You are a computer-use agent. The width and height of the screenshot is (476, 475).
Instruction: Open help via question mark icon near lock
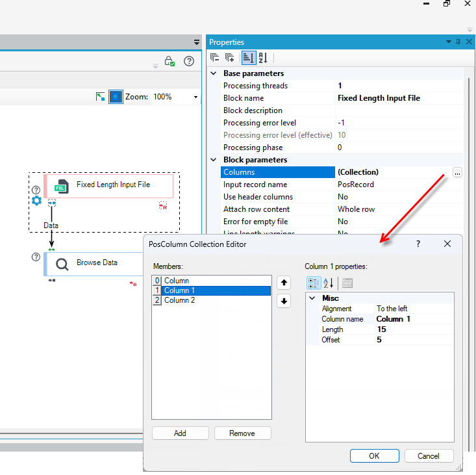[189, 61]
